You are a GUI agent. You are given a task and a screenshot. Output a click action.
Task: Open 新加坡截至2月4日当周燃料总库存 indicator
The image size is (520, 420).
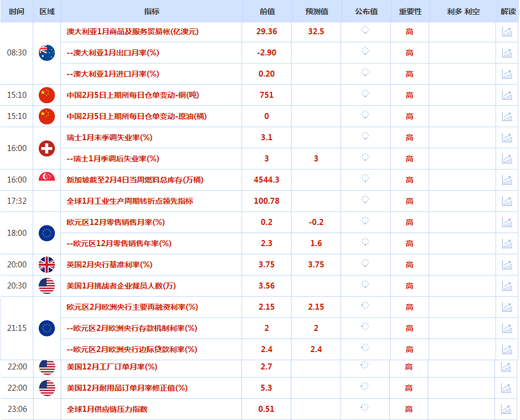pos(135,180)
